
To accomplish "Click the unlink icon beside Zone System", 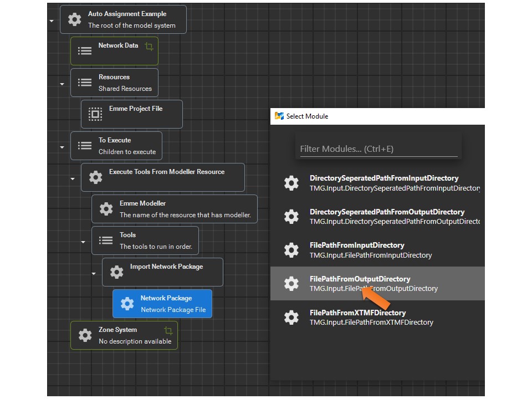I will click(x=169, y=329).
